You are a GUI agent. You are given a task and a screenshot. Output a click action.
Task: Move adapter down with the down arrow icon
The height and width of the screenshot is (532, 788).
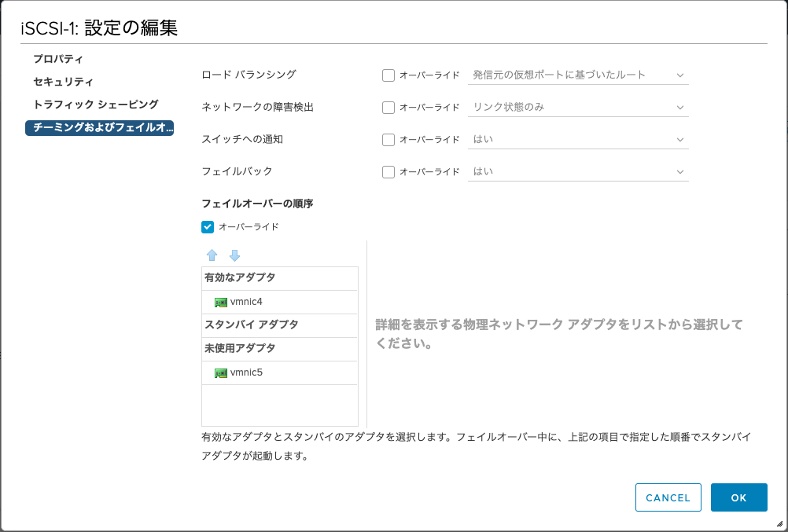(x=234, y=255)
